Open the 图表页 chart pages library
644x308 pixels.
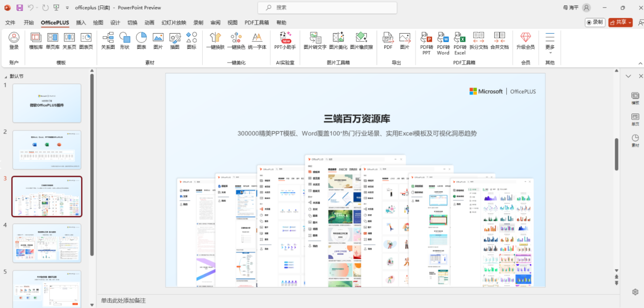[86, 41]
